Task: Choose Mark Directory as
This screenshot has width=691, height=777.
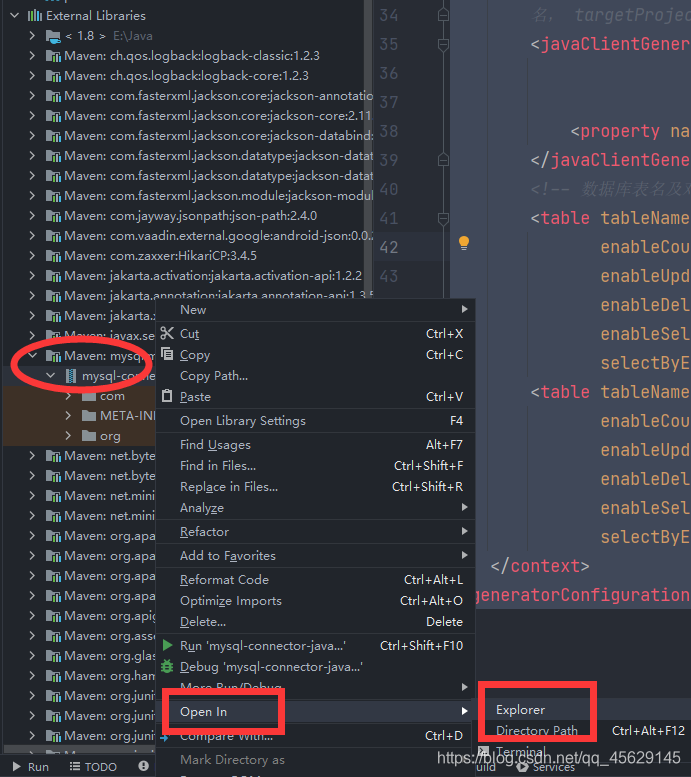Action: coord(315,760)
